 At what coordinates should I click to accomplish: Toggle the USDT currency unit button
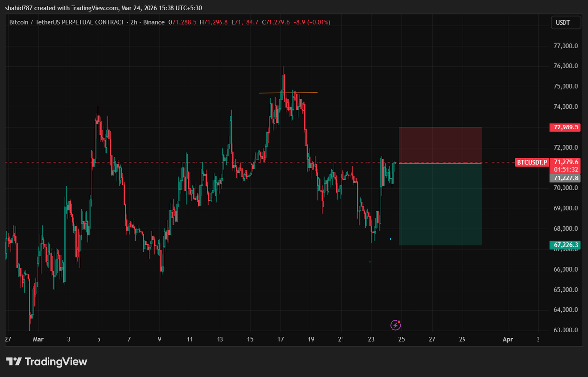tap(565, 22)
